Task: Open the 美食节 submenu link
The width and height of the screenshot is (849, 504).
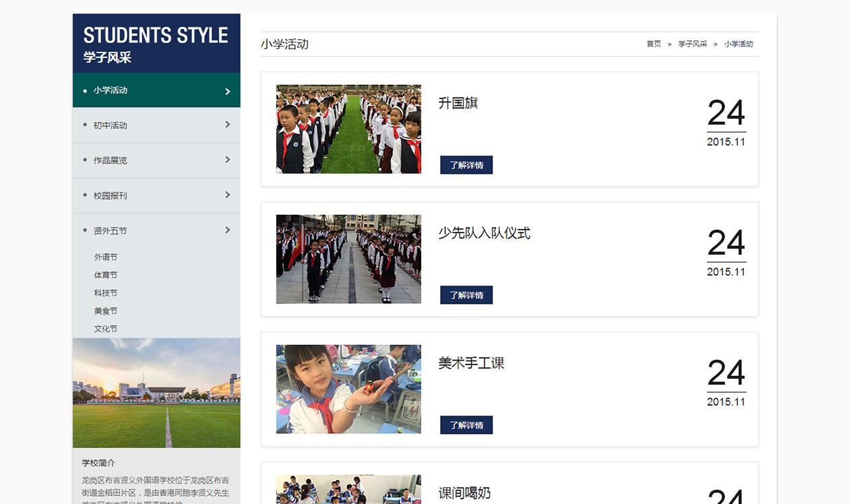Action: pyautogui.click(x=106, y=311)
